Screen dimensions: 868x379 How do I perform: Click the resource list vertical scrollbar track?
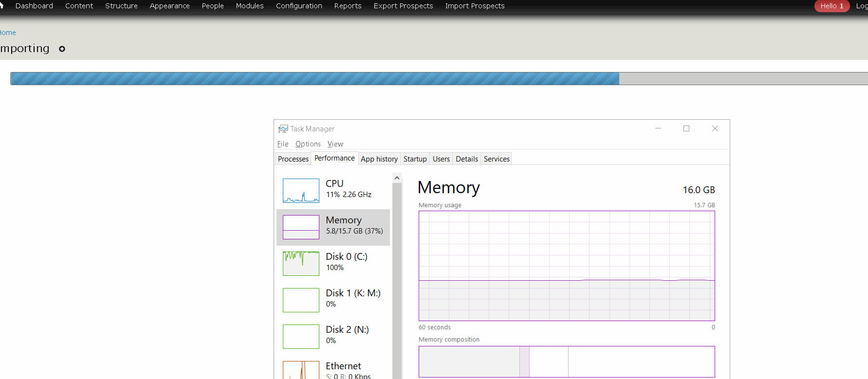(x=397, y=281)
